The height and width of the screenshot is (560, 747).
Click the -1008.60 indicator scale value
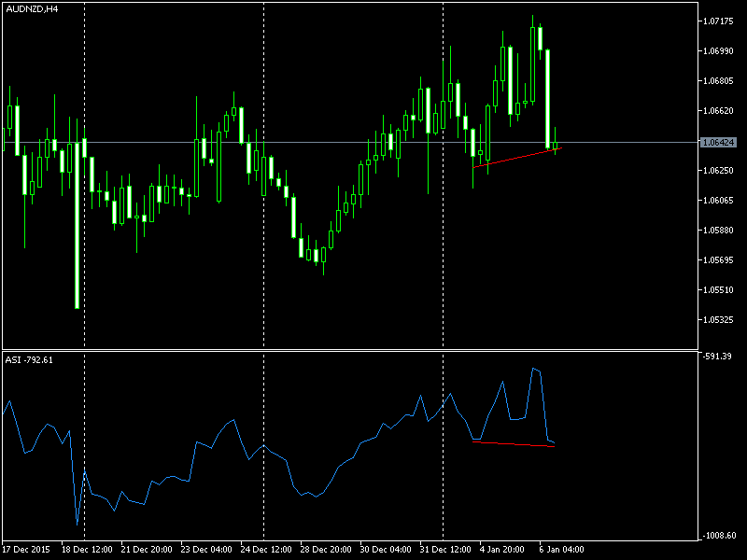[x=719, y=536]
